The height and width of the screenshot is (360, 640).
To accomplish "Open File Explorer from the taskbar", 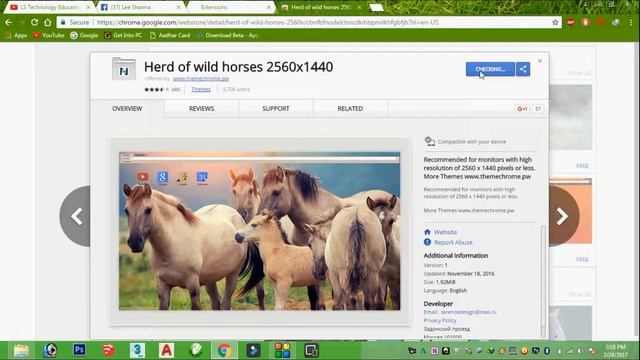I will [x=21, y=350].
